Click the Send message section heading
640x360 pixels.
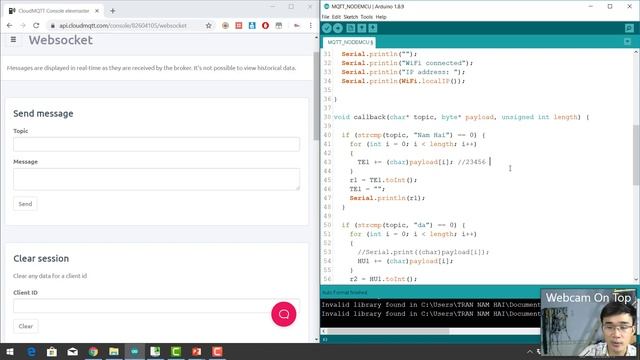coord(43,113)
